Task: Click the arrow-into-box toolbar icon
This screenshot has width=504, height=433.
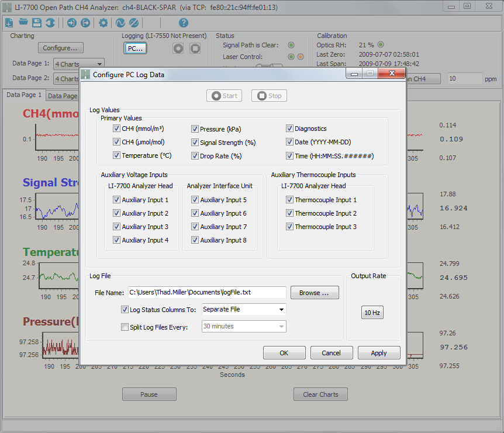Action: (72, 23)
